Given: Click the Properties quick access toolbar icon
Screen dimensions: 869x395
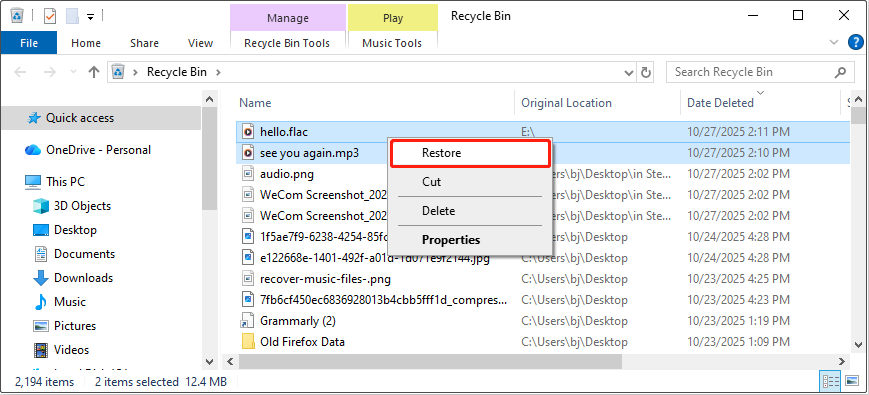Looking at the screenshot, I should click(50, 16).
